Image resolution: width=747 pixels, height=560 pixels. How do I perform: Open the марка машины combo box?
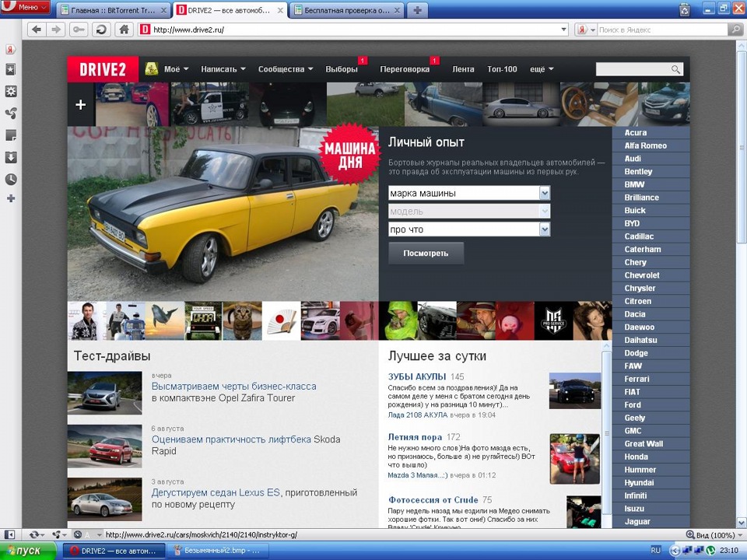[469, 193]
